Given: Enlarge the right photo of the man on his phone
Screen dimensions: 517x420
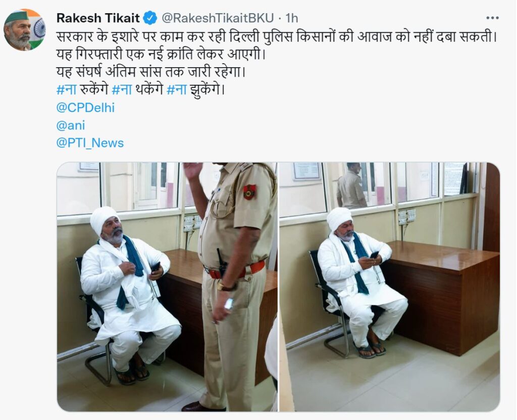Looking at the screenshot, I should (389, 287).
